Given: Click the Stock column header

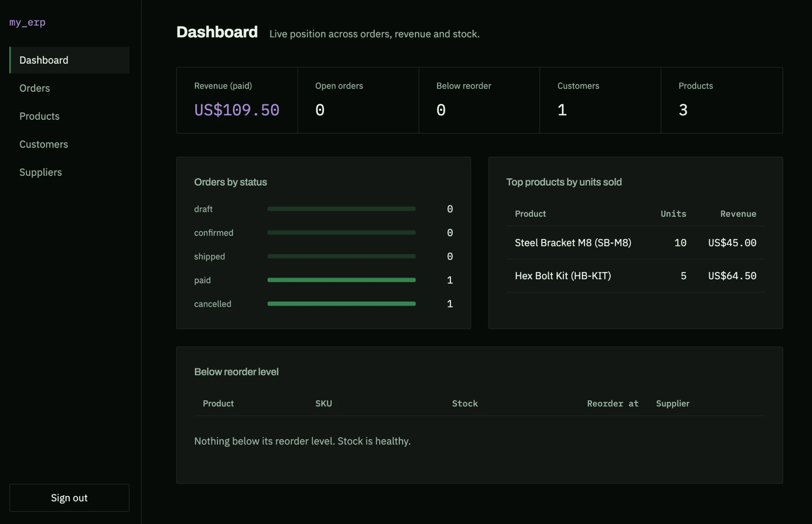Looking at the screenshot, I should click(x=465, y=403).
